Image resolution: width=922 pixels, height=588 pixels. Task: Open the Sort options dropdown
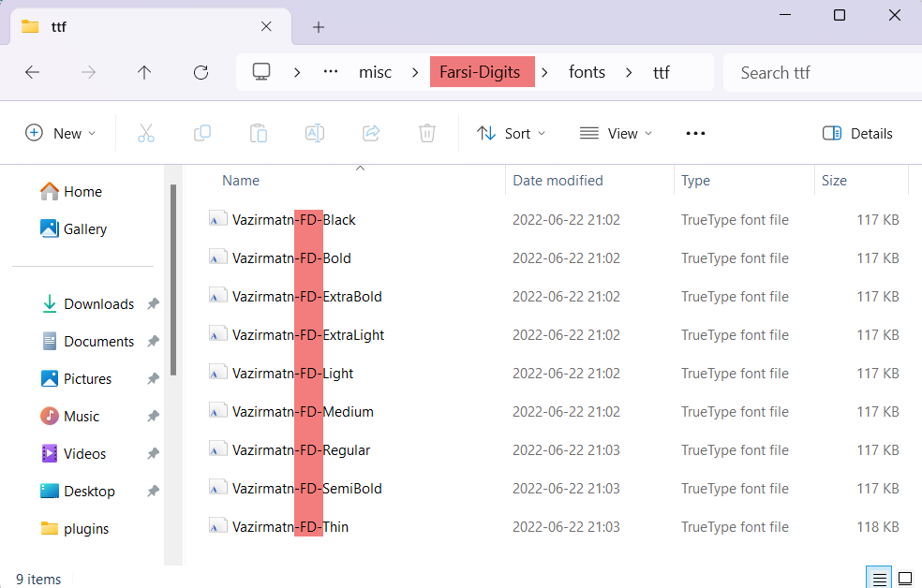511,133
